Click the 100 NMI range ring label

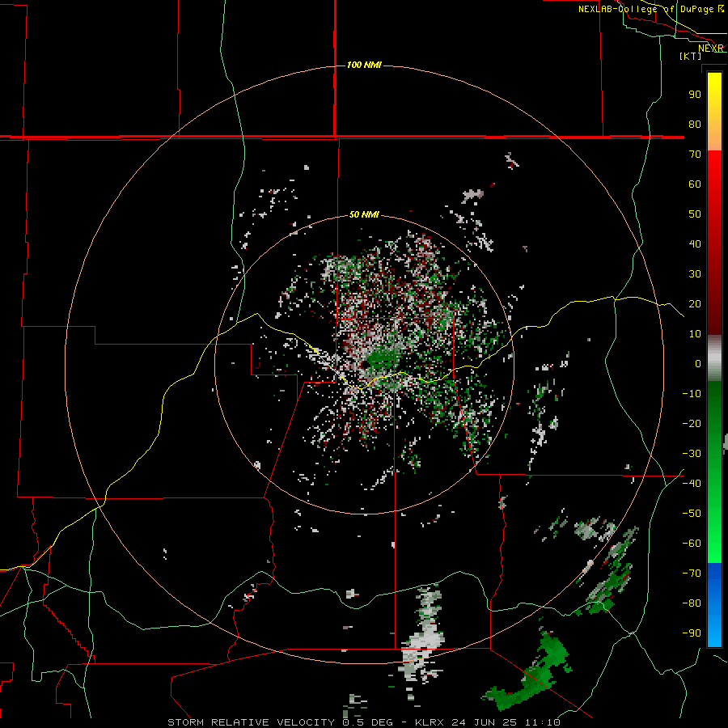pyautogui.click(x=364, y=65)
